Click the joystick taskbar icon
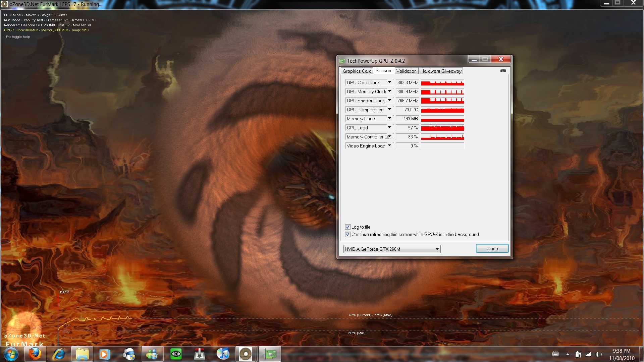Viewport: 644px width, 362px height. [x=200, y=354]
